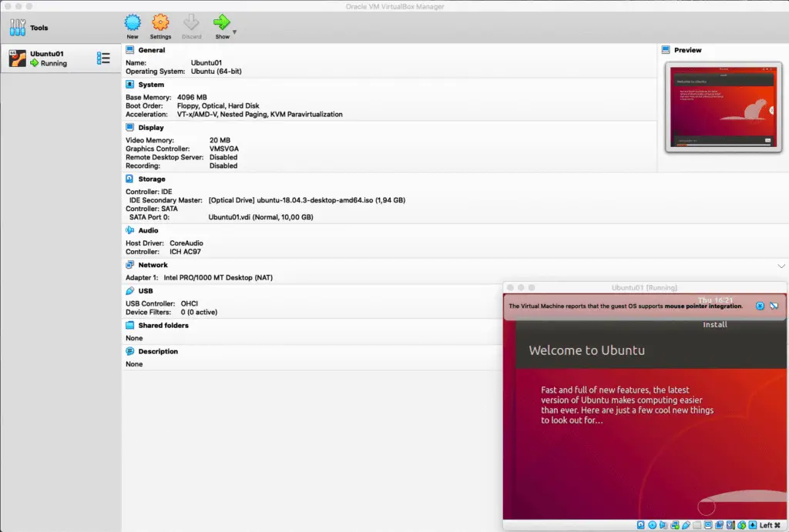Viewport: 789px width, 532px height.
Task: Click the 'Thu 16:21' clock in the guest
Action: point(715,300)
